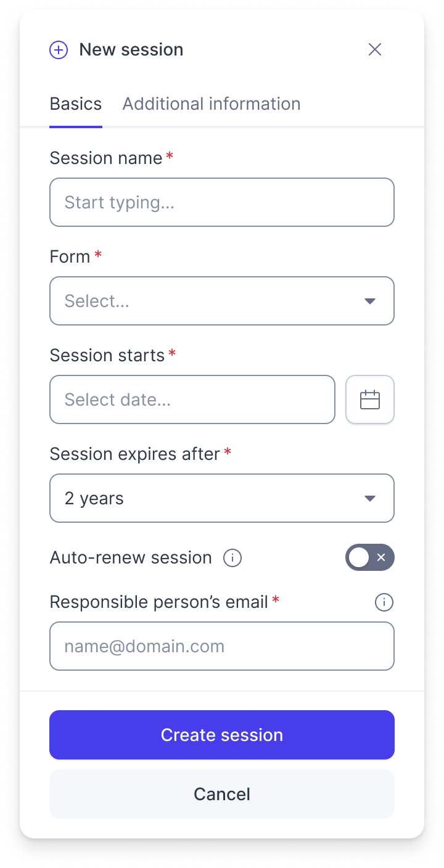This screenshot has height=868, width=444.
Task: Open the Session expires after dropdown
Action: (x=222, y=498)
